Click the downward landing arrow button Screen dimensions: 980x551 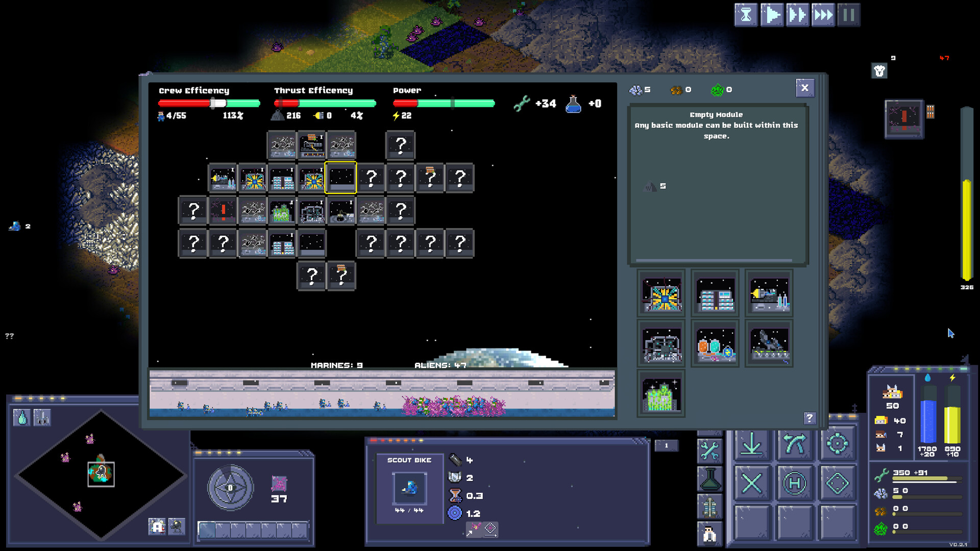(x=752, y=444)
